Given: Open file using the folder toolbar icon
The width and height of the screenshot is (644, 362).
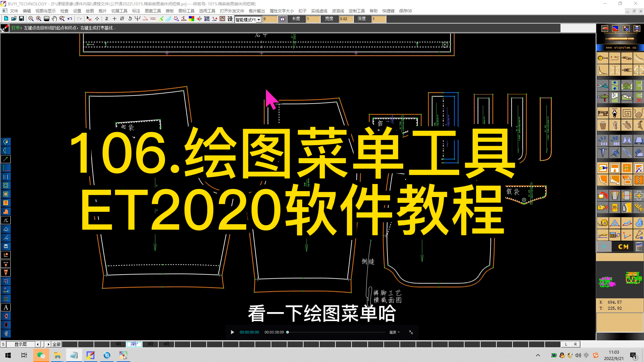Looking at the screenshot, I should click(14, 19).
